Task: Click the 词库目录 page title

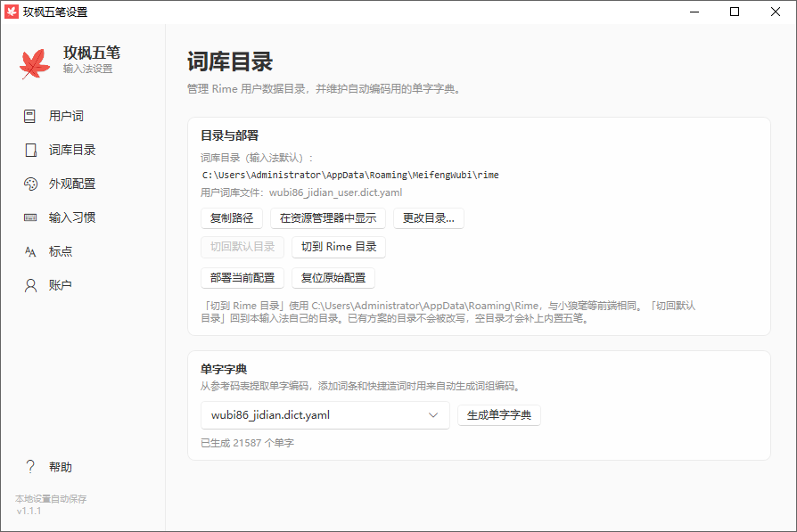Action: (230, 61)
